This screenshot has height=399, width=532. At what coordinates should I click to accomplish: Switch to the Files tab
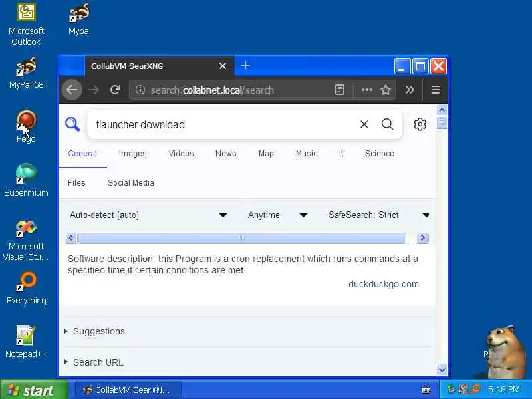pyautogui.click(x=76, y=182)
